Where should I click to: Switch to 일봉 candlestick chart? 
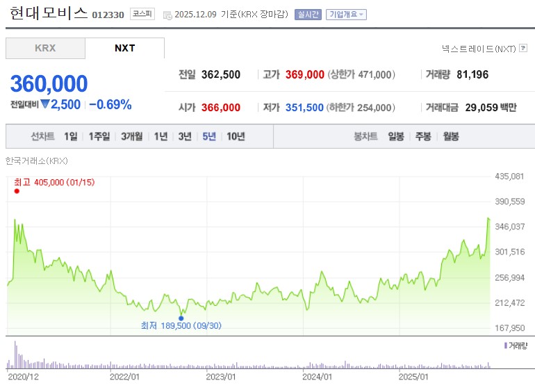(x=396, y=136)
